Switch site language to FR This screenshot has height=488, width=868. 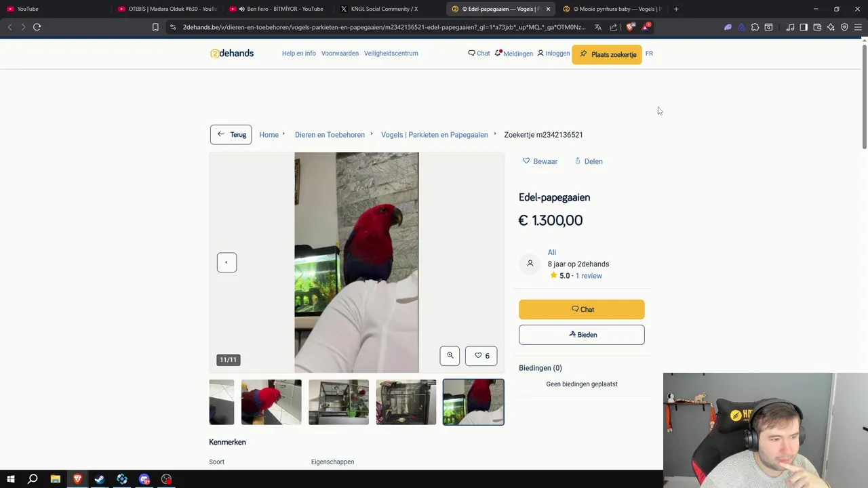coord(649,54)
